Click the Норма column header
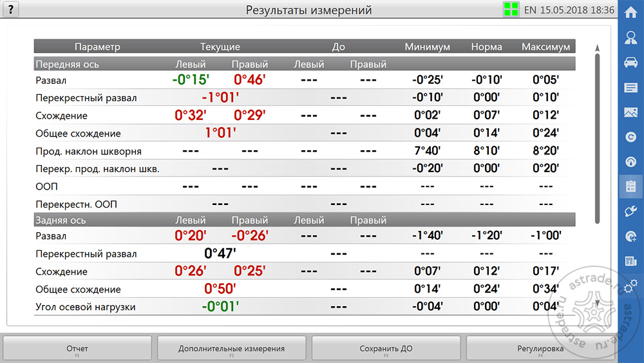Screen dimensions: 644x363 coord(487,47)
